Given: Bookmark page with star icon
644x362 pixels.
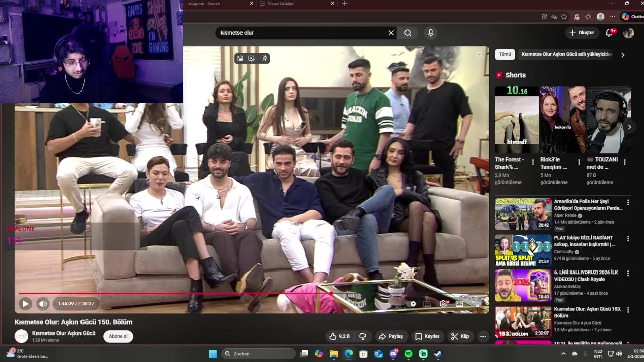Looking at the screenshot, I should [564, 17].
